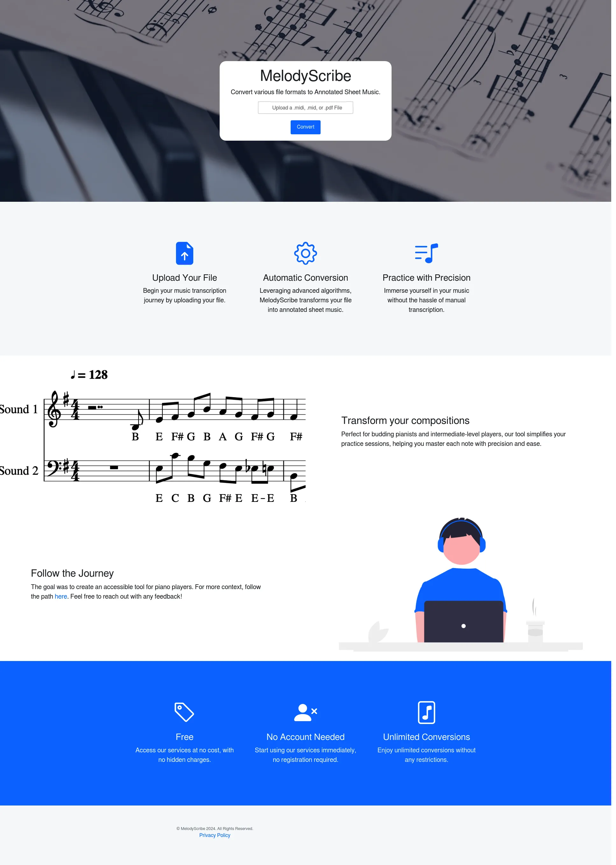The height and width of the screenshot is (865, 616).
Task: Select the file format dropdown field
Action: pyautogui.click(x=305, y=107)
